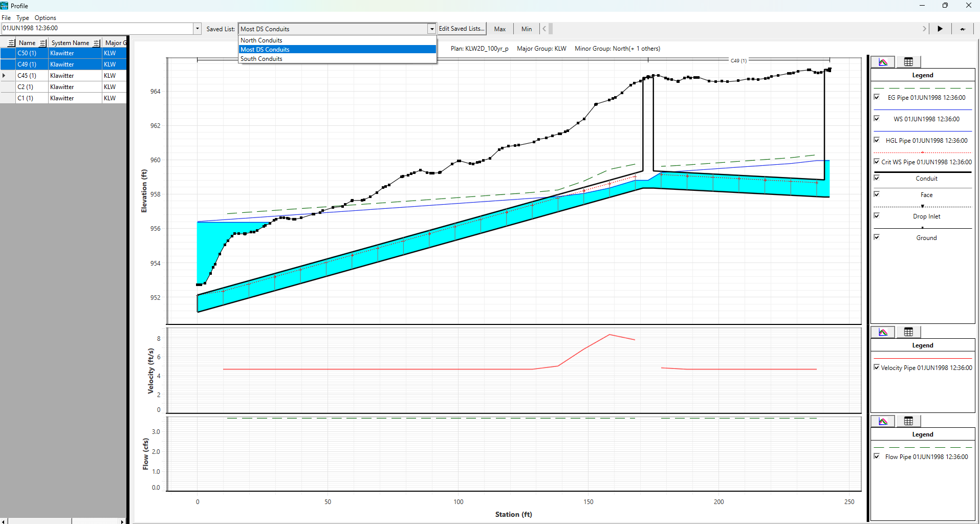Click the Edit Saved Lists button
The height and width of the screenshot is (524, 980).
tap(461, 29)
